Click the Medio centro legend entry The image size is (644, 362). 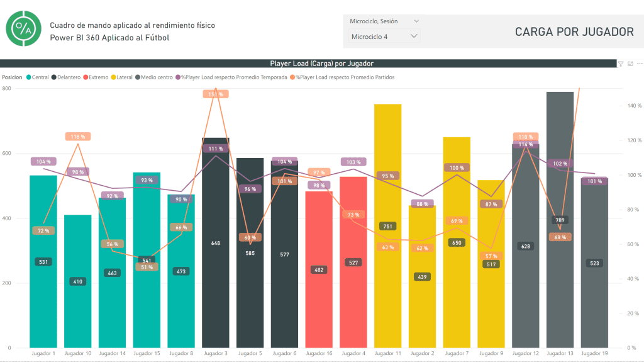pyautogui.click(x=157, y=77)
